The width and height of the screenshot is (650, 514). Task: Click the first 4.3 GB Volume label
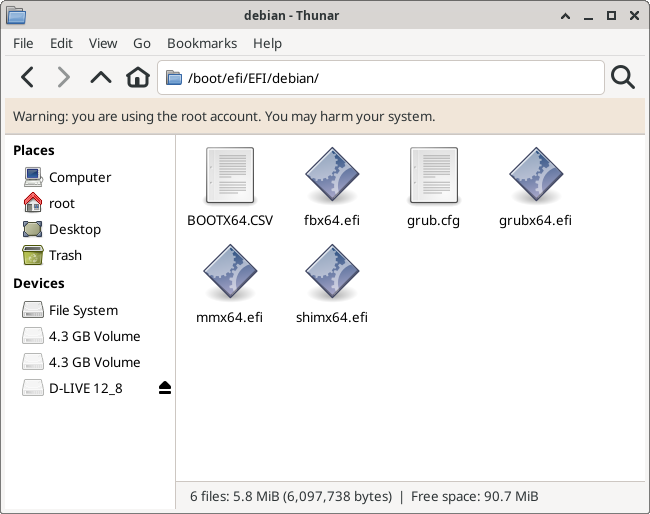click(95, 336)
